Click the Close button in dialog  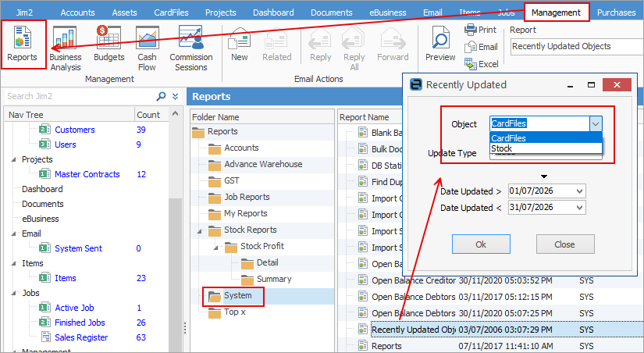pyautogui.click(x=565, y=244)
